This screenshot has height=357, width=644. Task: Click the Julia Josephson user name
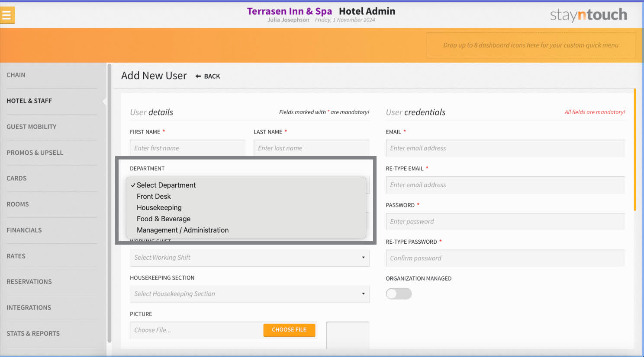[x=288, y=20]
